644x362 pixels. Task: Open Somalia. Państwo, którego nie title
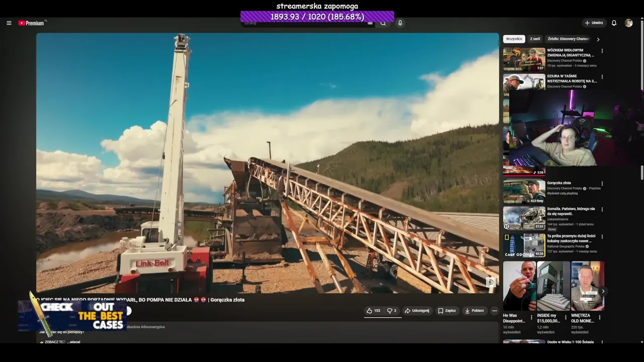pos(571,211)
